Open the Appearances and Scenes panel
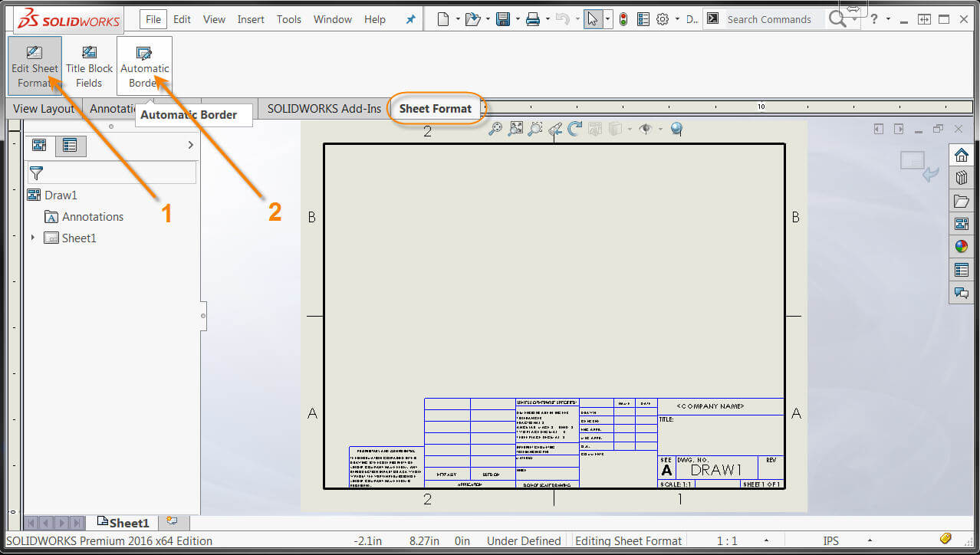Viewport: 980px width, 555px height. click(x=962, y=246)
